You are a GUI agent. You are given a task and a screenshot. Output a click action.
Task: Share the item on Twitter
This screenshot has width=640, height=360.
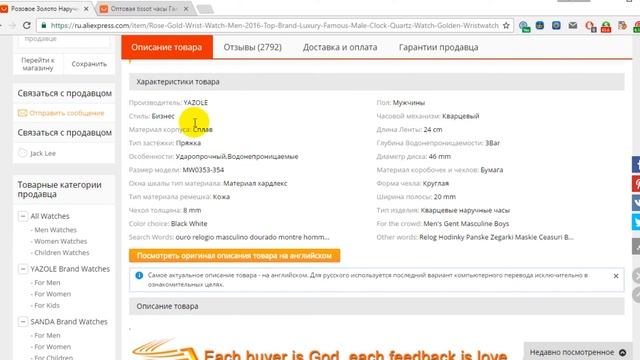point(636,222)
